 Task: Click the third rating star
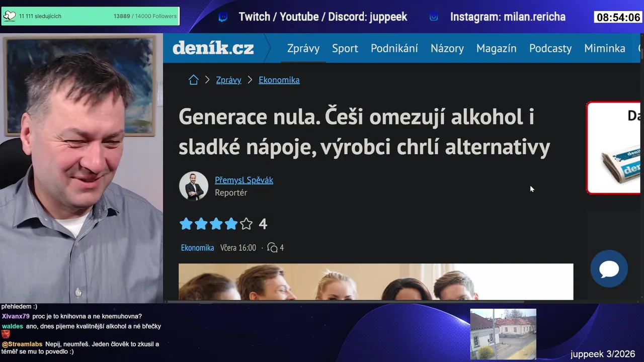pos(216,224)
